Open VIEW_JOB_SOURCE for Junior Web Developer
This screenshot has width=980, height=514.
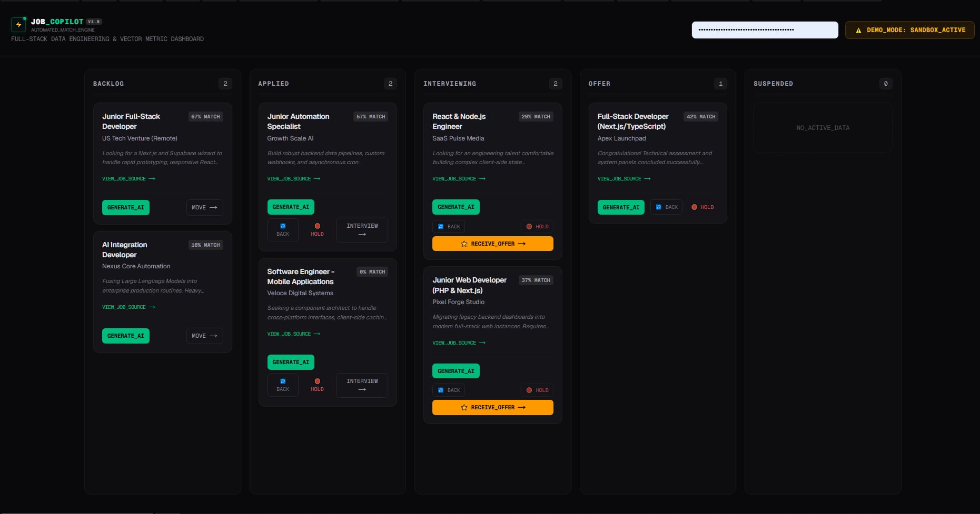point(459,343)
